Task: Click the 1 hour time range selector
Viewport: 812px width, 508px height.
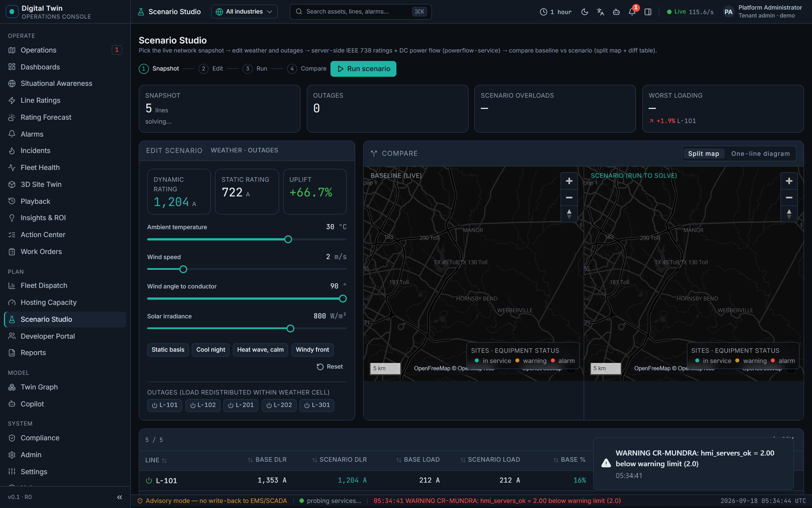Action: click(556, 12)
